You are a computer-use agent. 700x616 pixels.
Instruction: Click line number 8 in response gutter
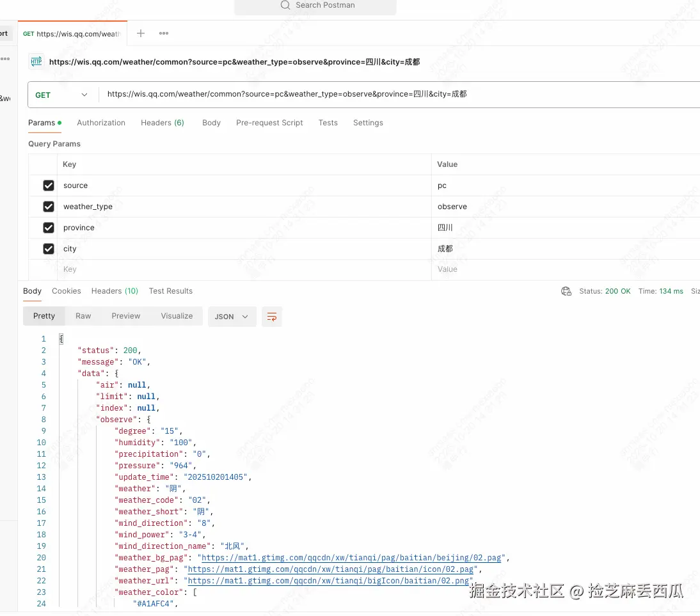pos(44,420)
